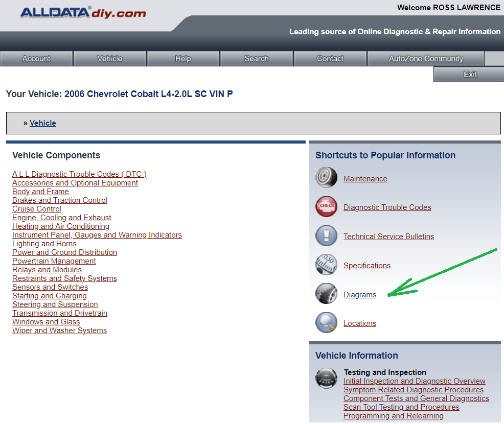Open Heating and Air Conditioning
The height and width of the screenshot is (424, 504).
click(61, 226)
